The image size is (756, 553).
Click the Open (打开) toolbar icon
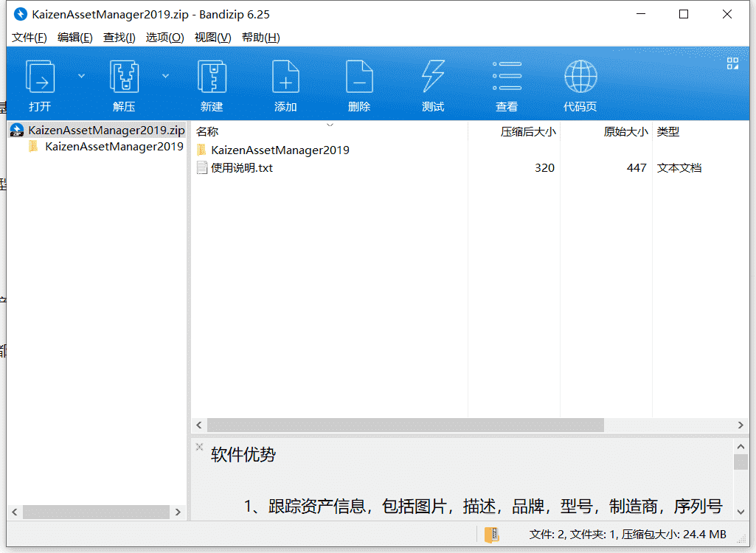click(40, 77)
